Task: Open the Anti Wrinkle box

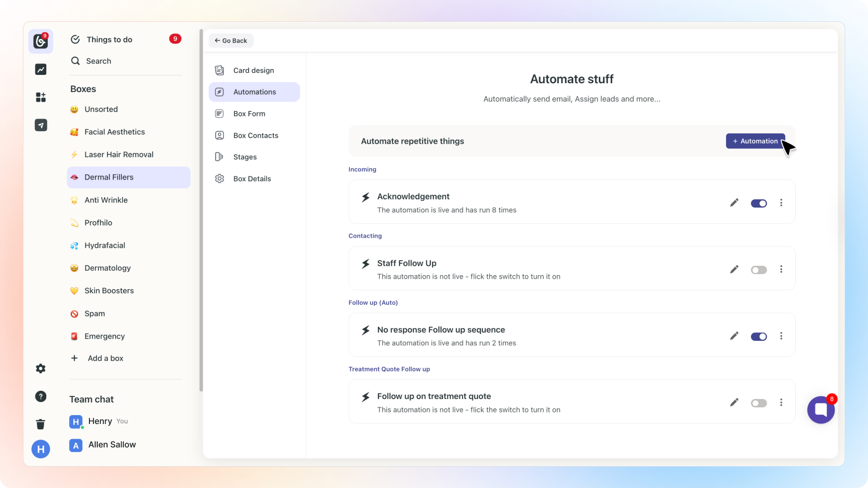Action: (129, 200)
